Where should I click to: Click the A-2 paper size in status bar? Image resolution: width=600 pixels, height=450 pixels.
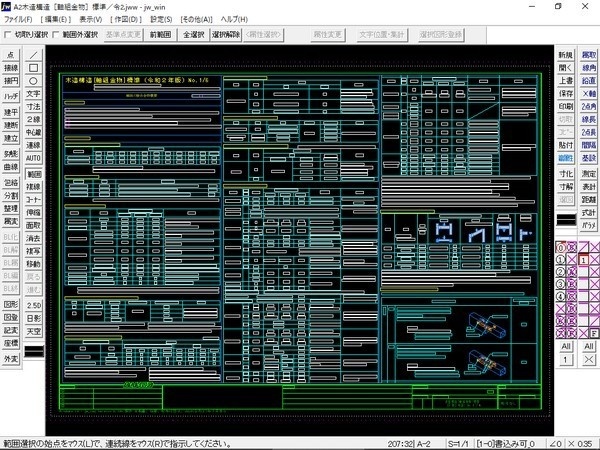point(424,444)
